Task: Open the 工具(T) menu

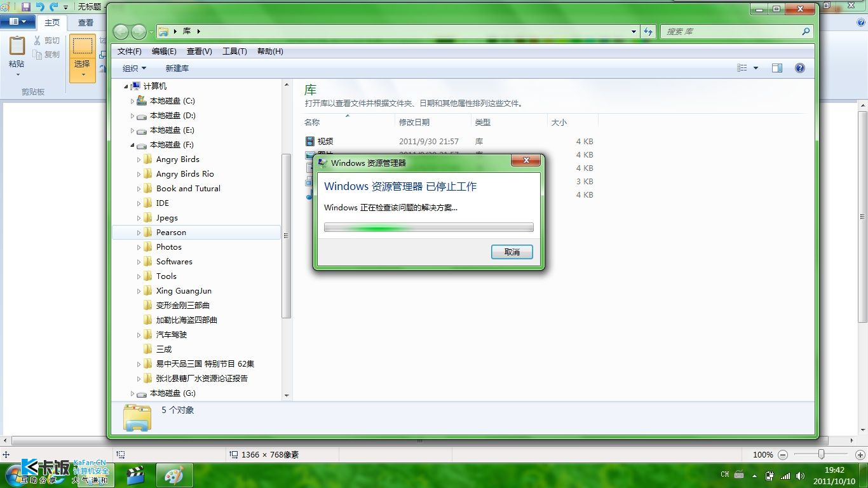Action: (x=234, y=51)
